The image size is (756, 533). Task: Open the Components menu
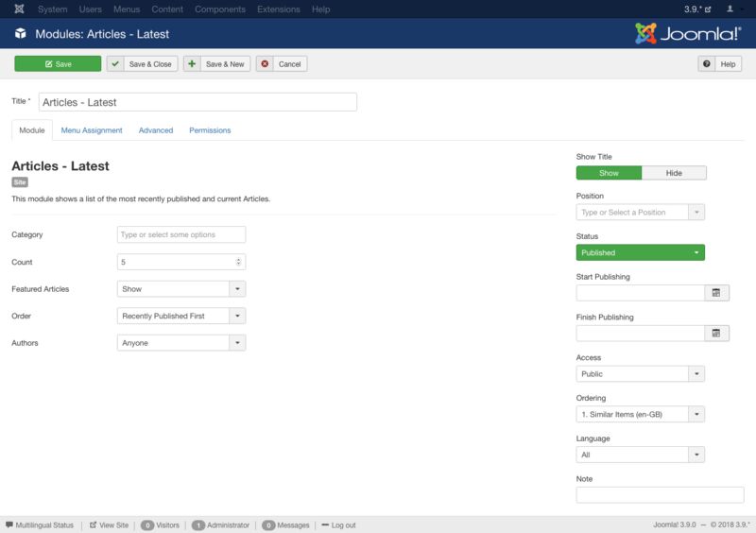tap(220, 9)
